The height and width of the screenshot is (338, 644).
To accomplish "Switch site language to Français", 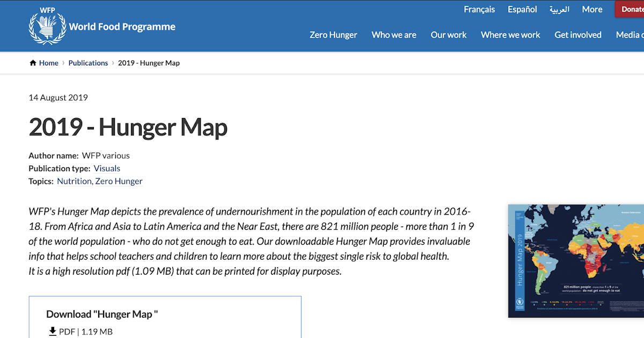I will point(479,9).
